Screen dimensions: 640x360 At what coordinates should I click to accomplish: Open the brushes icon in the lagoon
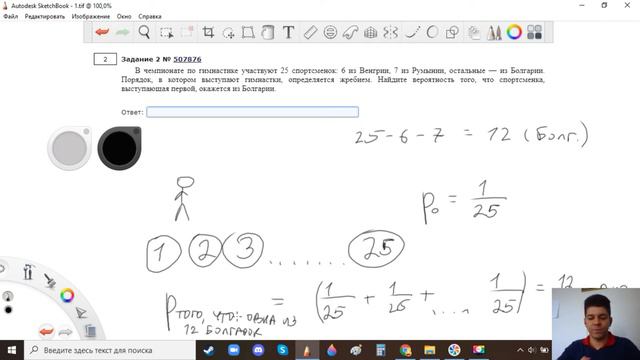click(x=28, y=272)
